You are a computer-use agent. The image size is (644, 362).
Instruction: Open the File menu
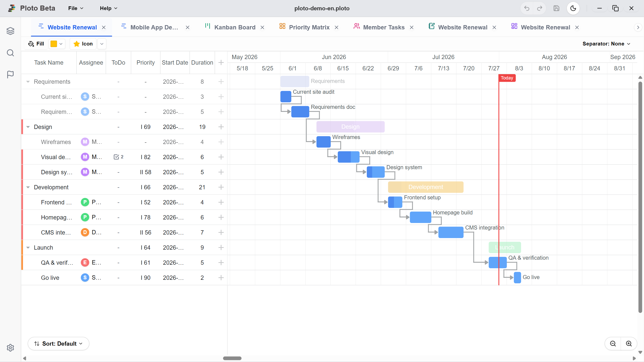75,8
